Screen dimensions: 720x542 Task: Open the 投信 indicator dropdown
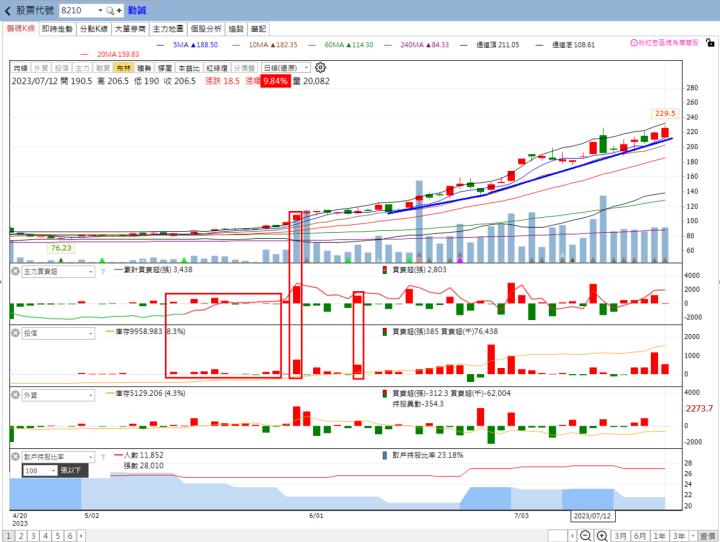(x=58, y=333)
